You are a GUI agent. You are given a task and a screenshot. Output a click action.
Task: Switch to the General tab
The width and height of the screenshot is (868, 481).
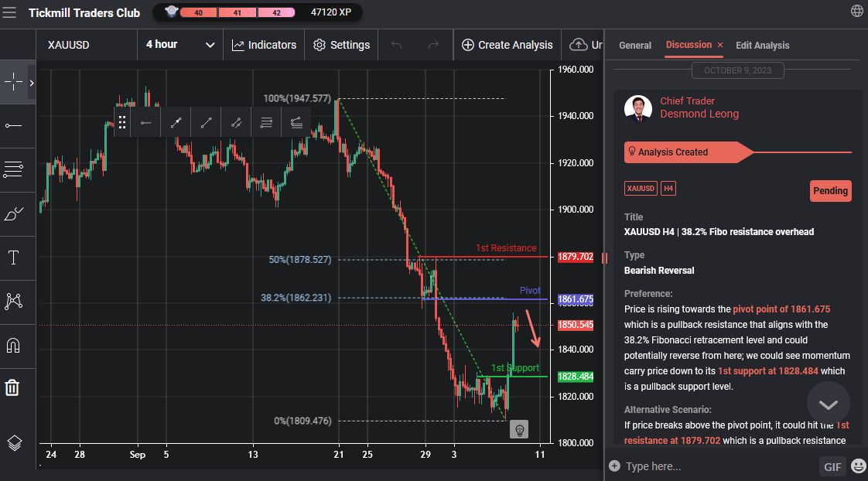pyautogui.click(x=635, y=46)
